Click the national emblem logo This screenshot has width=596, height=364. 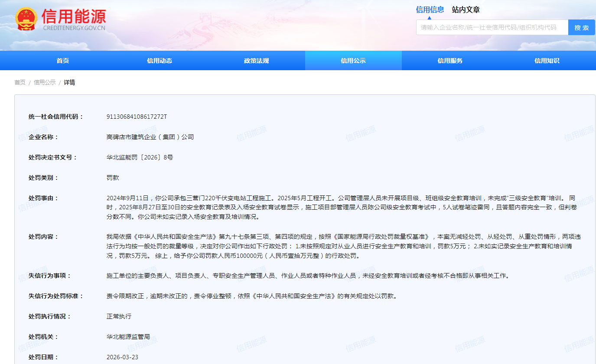pos(26,19)
